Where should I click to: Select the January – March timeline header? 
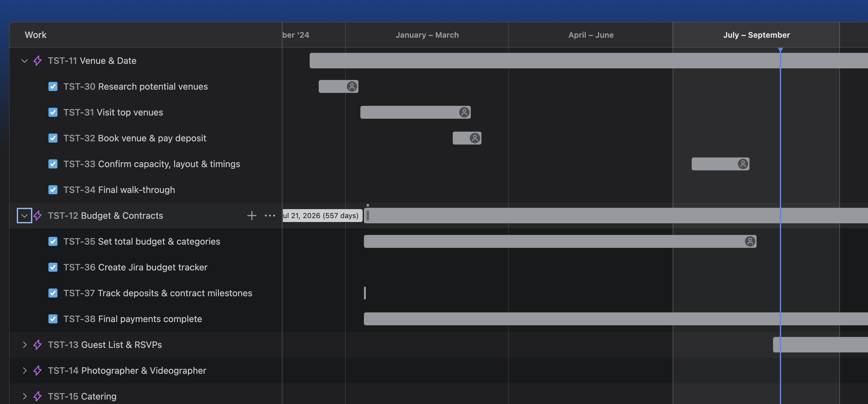pos(427,35)
